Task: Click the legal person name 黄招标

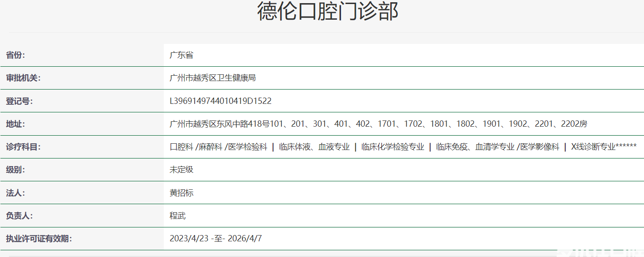Action: coord(182,193)
